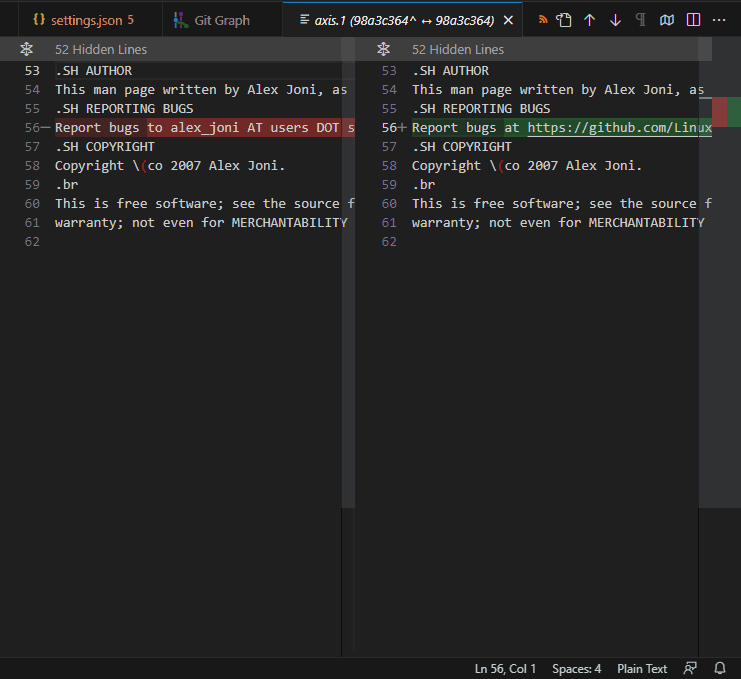Click the orange RSS feed icon
The width and height of the screenshot is (741, 679).
(543, 20)
